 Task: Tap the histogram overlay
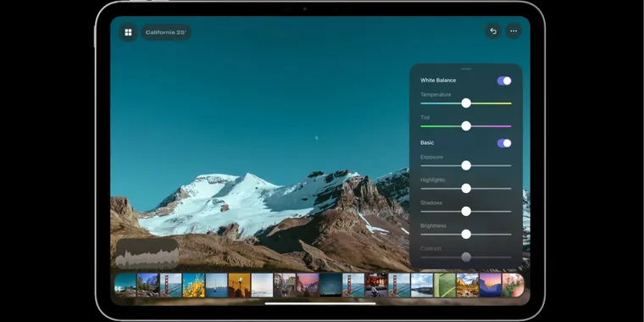coord(147,254)
